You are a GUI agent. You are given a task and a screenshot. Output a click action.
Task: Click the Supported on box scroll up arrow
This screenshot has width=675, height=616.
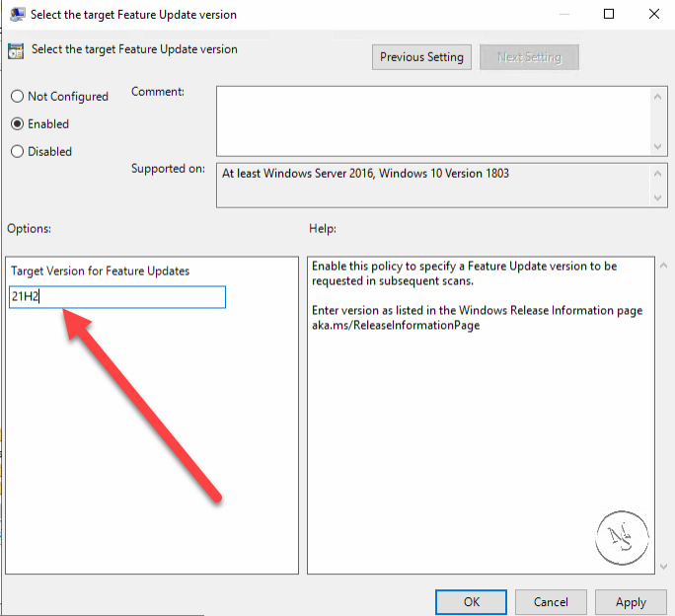[658, 174]
